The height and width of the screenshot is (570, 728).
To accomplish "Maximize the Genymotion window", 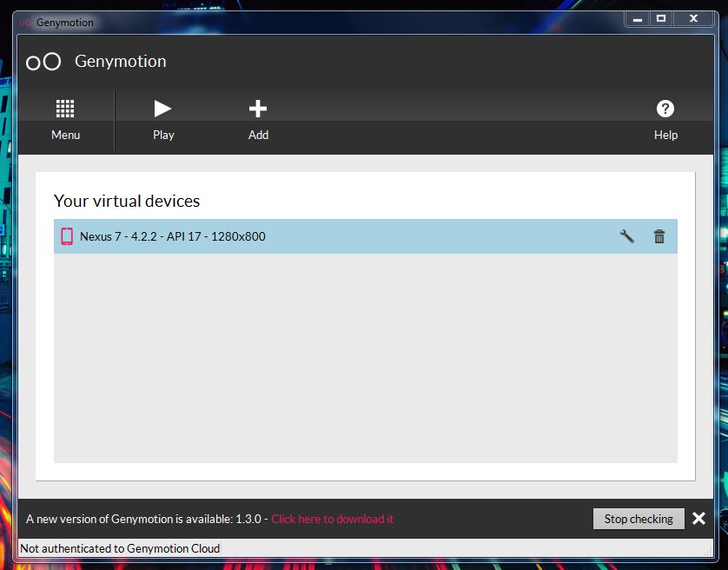I will [661, 18].
